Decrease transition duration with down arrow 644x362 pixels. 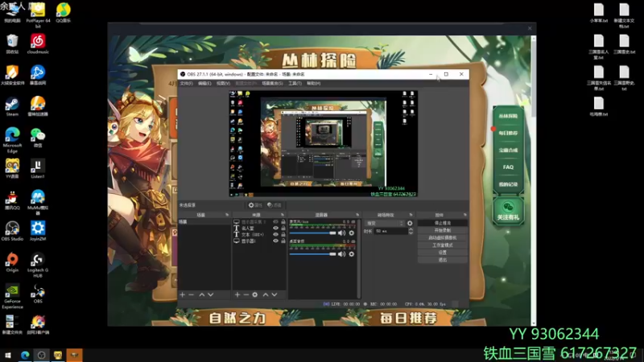[411, 233]
